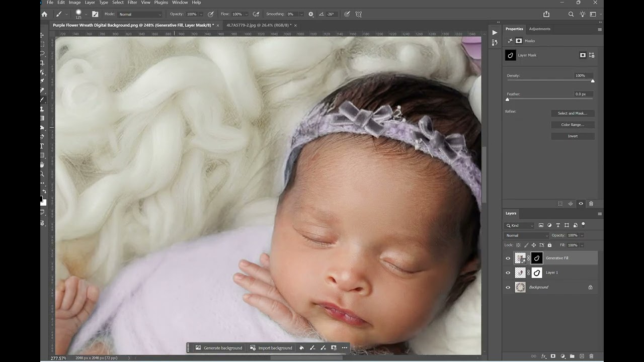Open the Filter menu

(x=132, y=3)
